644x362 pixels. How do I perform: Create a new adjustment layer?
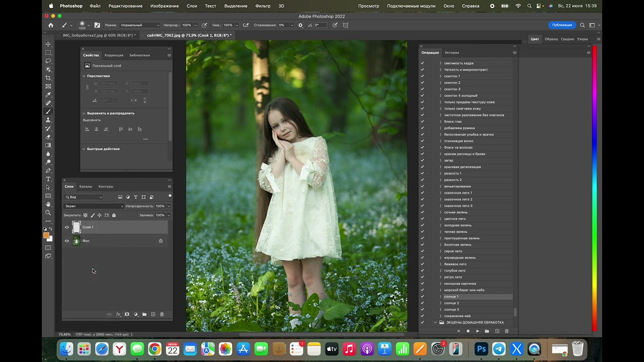(135, 314)
